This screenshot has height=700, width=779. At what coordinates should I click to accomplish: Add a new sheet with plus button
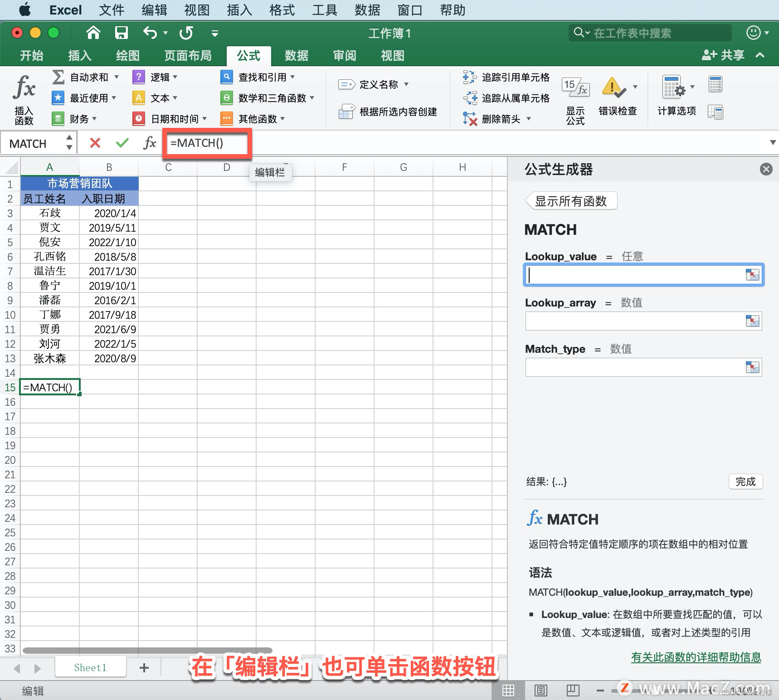point(144,668)
